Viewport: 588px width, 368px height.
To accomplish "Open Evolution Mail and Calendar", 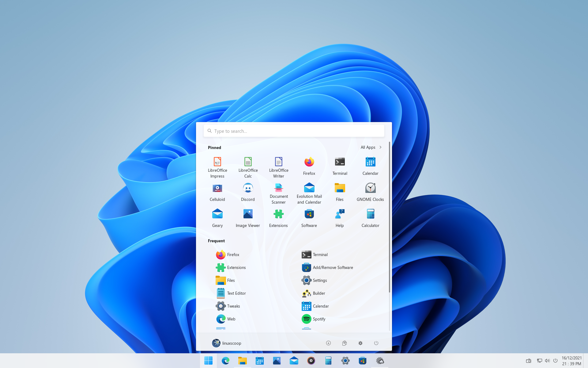I will [309, 194].
